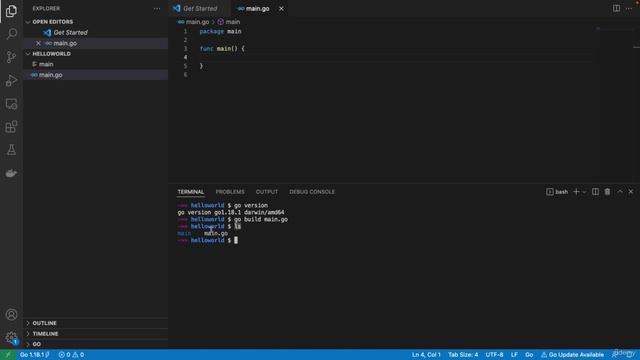Open the Explorer view in activity bar
The image size is (640, 360).
[11, 11]
